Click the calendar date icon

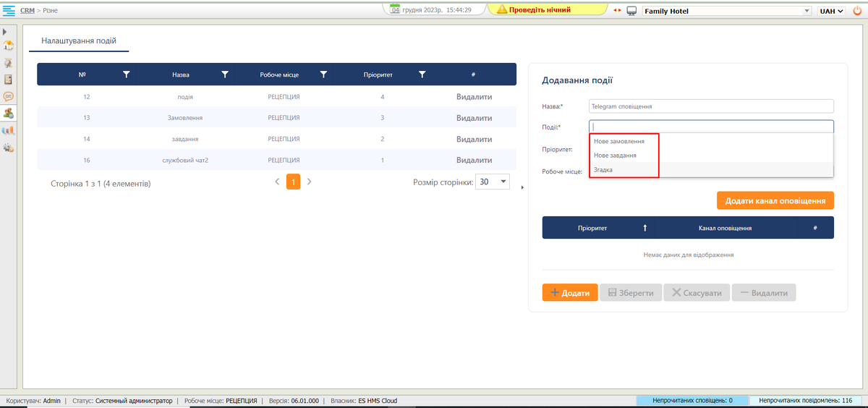coord(396,10)
